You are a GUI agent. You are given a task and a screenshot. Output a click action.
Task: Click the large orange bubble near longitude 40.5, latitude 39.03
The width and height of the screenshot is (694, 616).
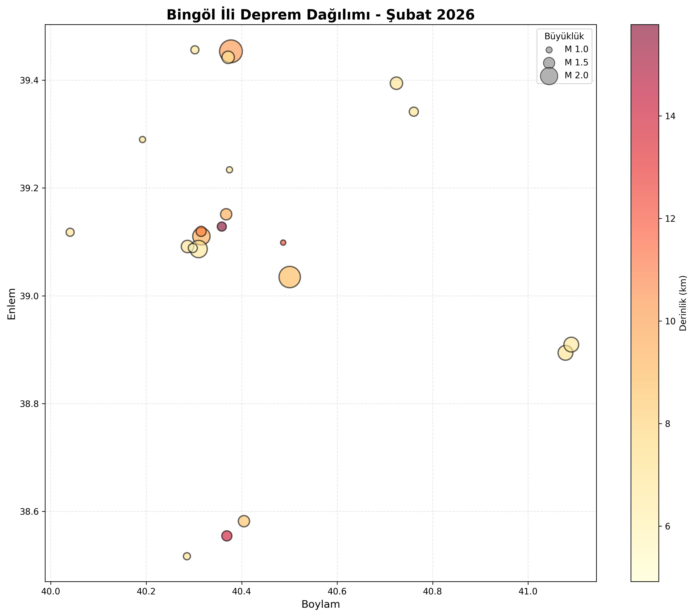click(x=290, y=277)
